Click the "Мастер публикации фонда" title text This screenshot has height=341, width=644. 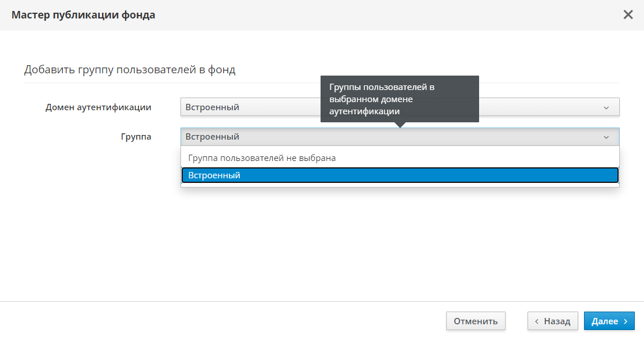coord(83,15)
